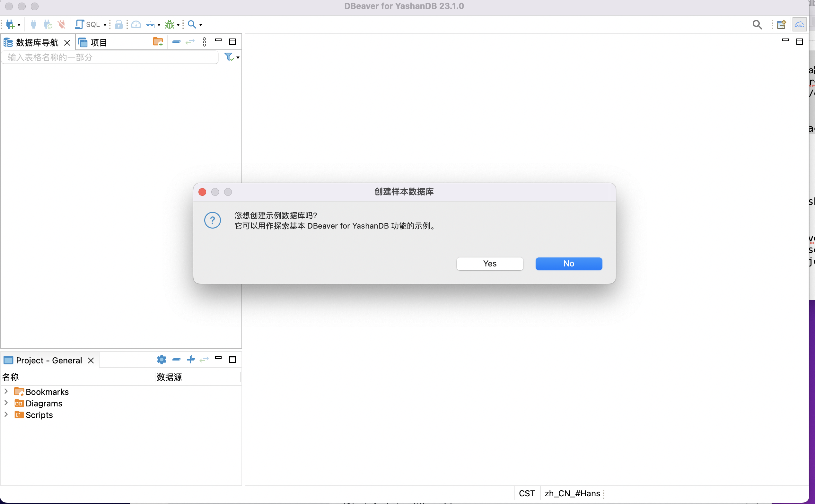This screenshot has width=815, height=504.
Task: Collapse all in database navigator
Action: pos(176,42)
